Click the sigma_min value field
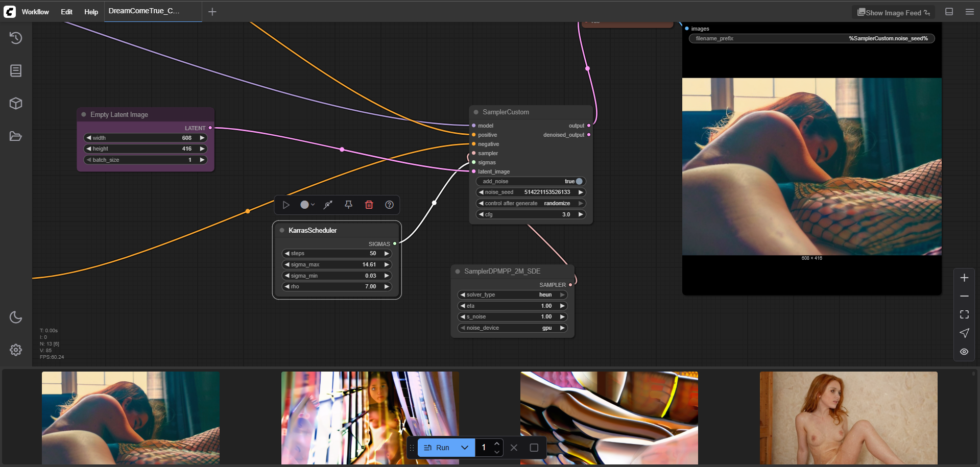980x467 pixels. (x=337, y=276)
